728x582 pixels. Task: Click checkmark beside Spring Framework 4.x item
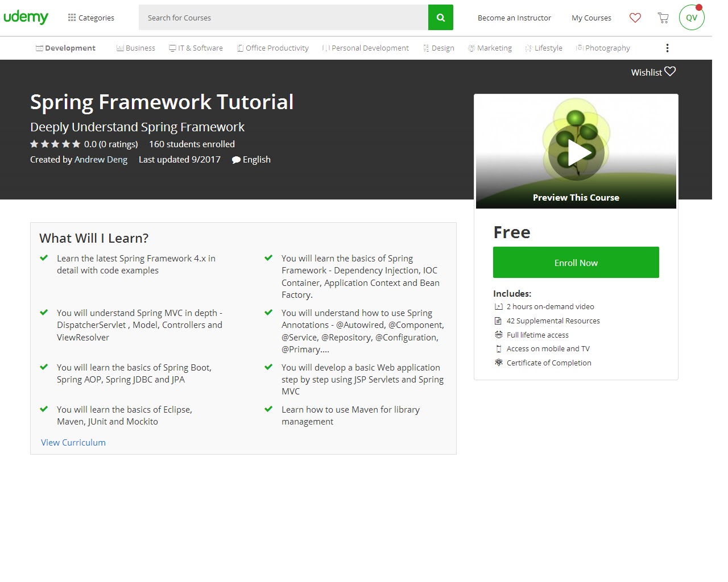pyautogui.click(x=44, y=258)
